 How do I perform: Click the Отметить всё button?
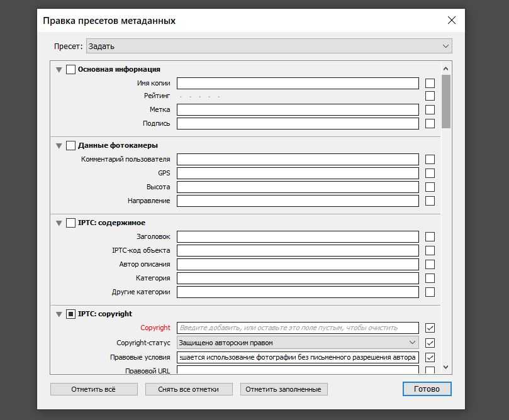94,389
